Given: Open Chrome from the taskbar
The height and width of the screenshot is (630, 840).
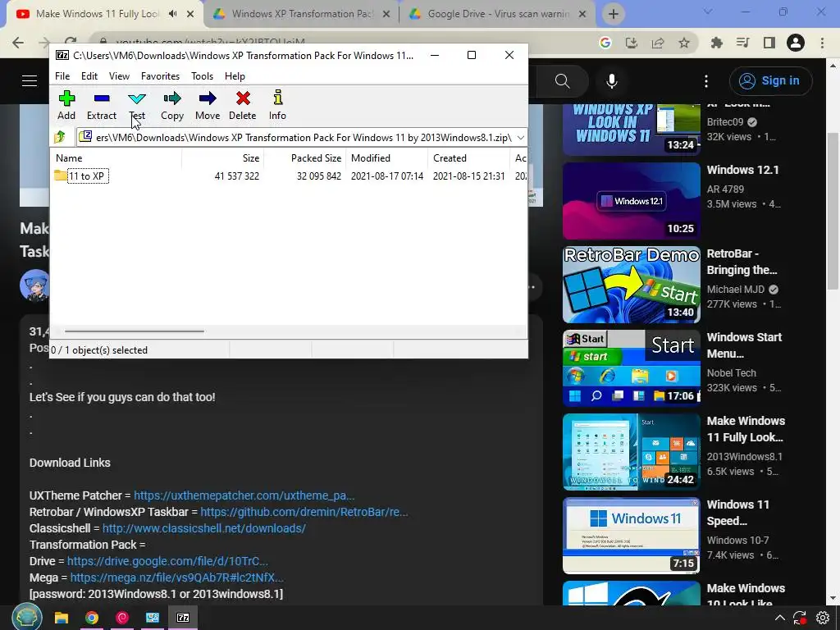Looking at the screenshot, I should pos(92,619).
